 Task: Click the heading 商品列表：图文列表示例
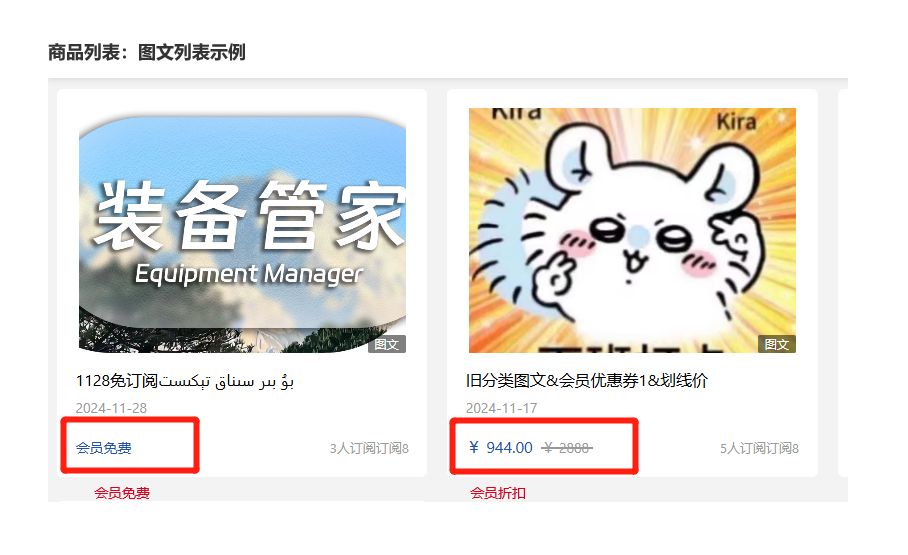[x=147, y=52]
